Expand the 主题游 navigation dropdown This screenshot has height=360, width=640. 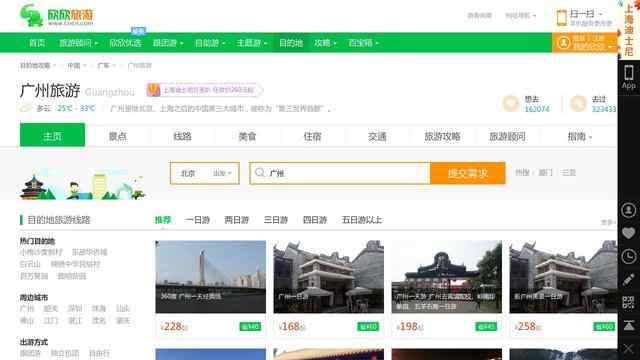click(x=251, y=43)
